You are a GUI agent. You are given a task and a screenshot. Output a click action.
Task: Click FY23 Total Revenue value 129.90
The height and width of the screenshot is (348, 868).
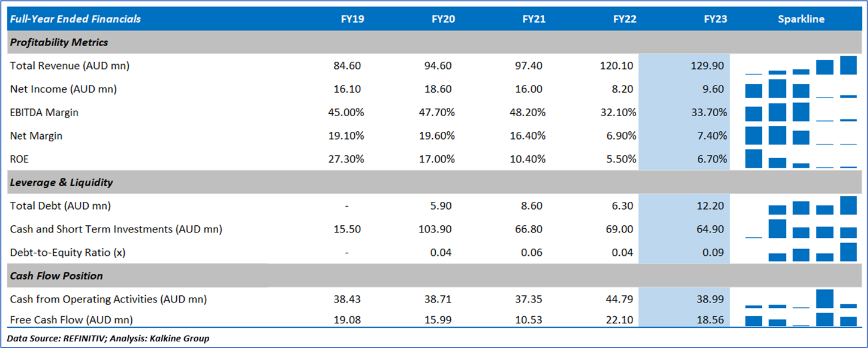707,66
